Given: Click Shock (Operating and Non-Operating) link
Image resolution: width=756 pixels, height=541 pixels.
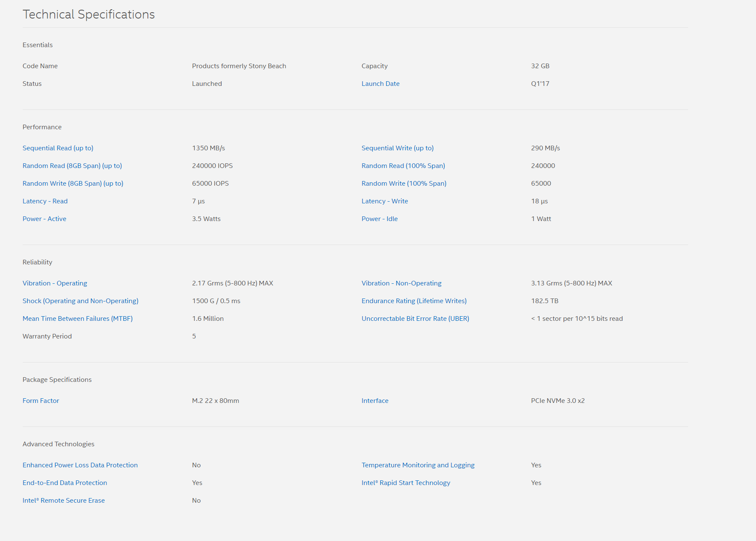Looking at the screenshot, I should pyautogui.click(x=80, y=301).
